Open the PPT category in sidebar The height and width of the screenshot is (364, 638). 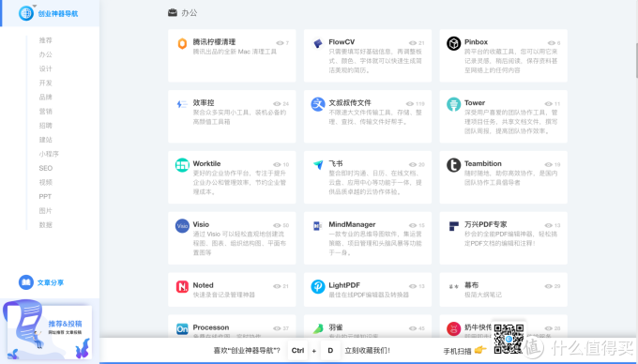tap(45, 196)
